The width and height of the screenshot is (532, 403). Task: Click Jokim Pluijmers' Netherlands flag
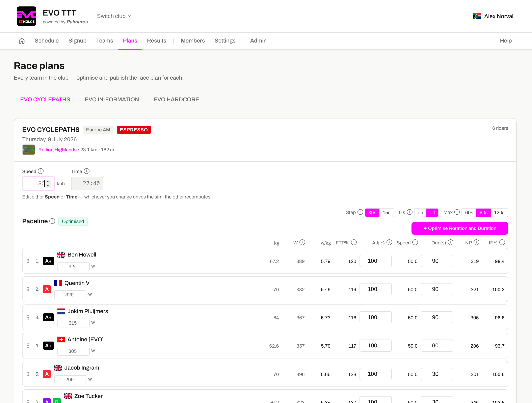(61, 311)
